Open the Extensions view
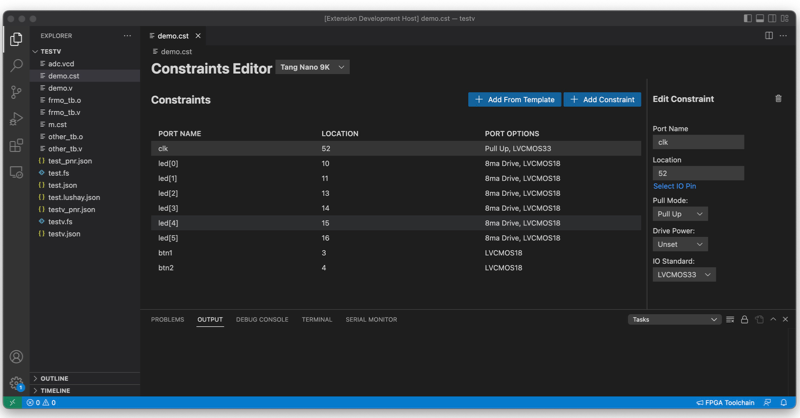 coord(16,145)
